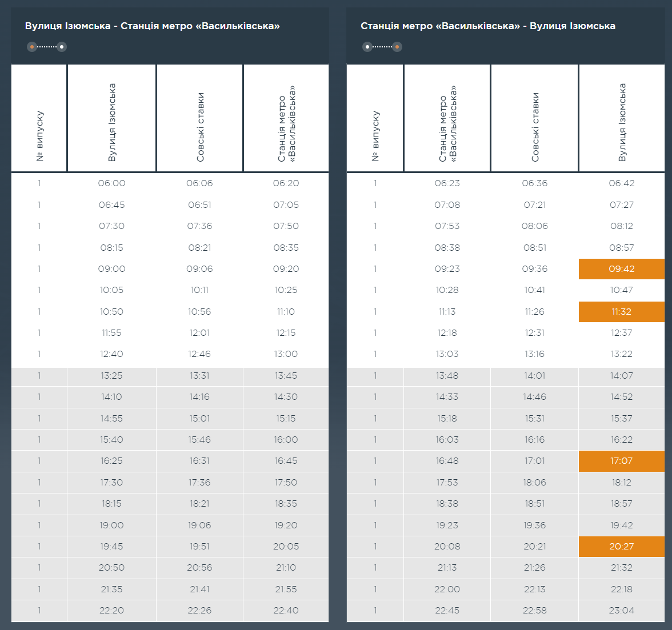Click the orange end dot in the right route header
Viewport: 672px width, 630px height.
point(397,46)
